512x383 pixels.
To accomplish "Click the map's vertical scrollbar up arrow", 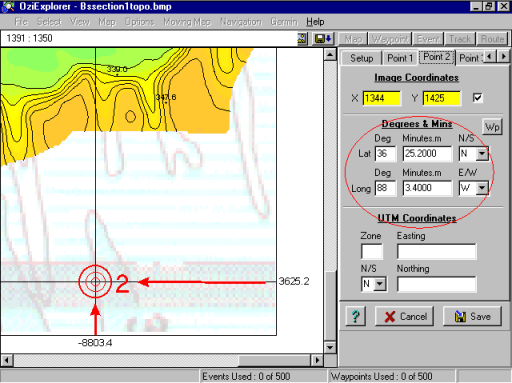I will click(330, 54).
